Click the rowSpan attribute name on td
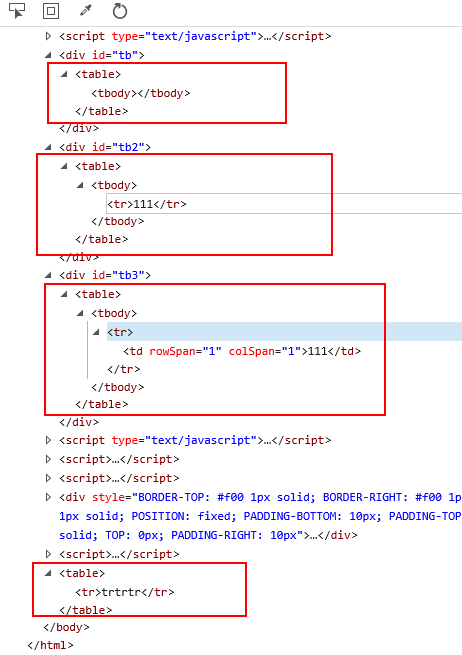Screen dimensions: 462x655 [173, 351]
